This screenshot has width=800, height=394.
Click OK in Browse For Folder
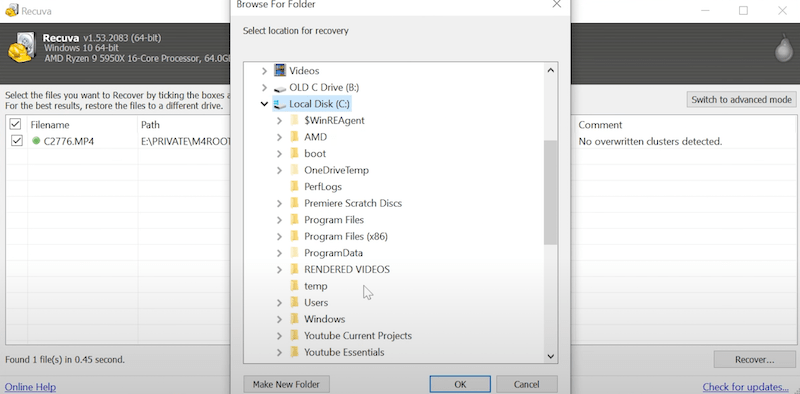460,384
